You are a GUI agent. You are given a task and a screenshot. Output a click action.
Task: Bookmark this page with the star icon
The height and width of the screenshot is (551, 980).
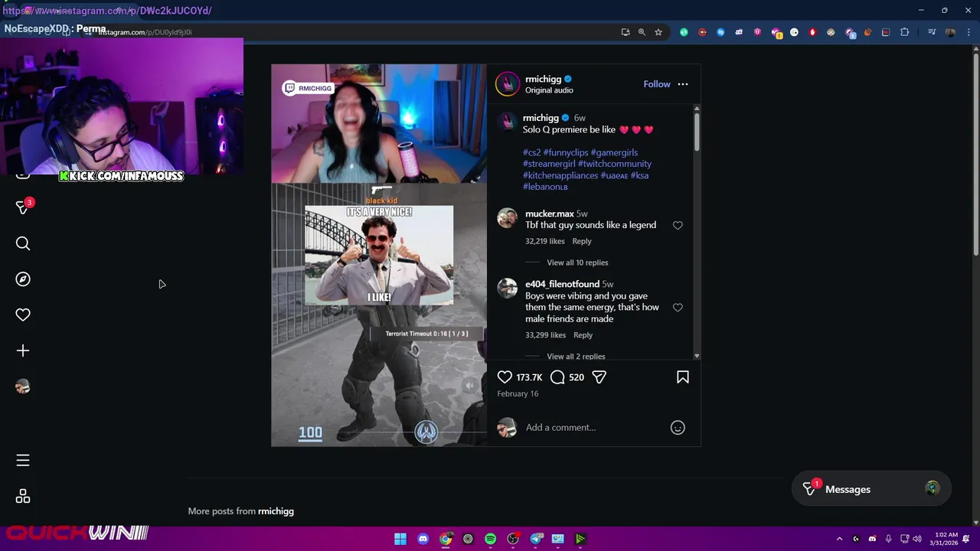pyautogui.click(x=658, y=32)
